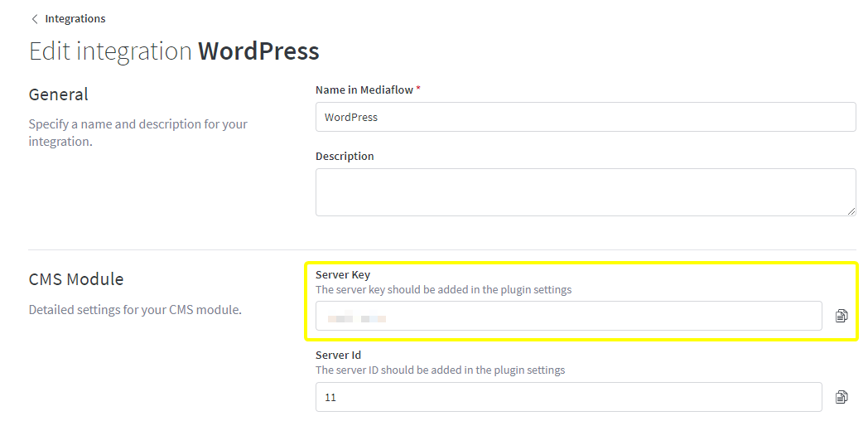The height and width of the screenshot is (421, 868).
Task: Click inside the Description text area
Action: tap(585, 191)
